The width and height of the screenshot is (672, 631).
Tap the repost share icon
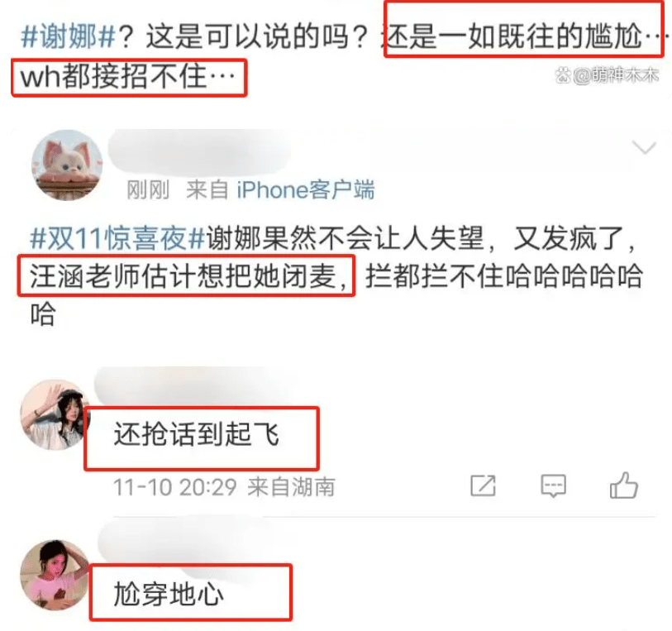pyautogui.click(x=483, y=485)
